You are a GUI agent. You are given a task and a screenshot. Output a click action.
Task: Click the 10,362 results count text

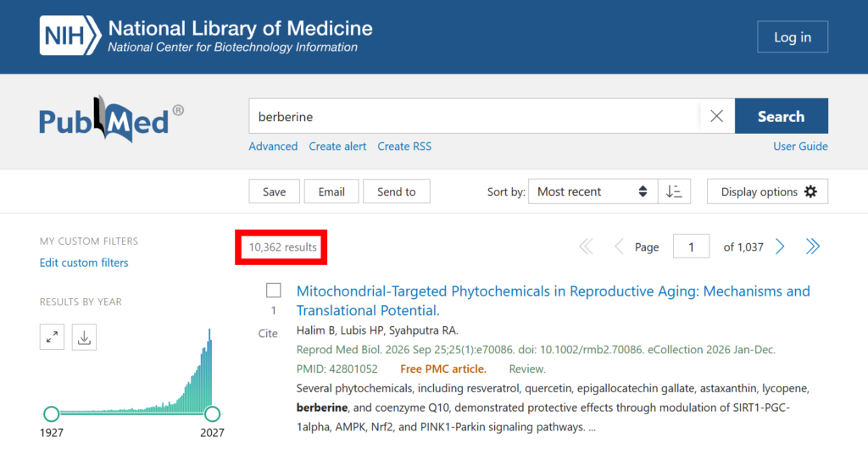283,247
